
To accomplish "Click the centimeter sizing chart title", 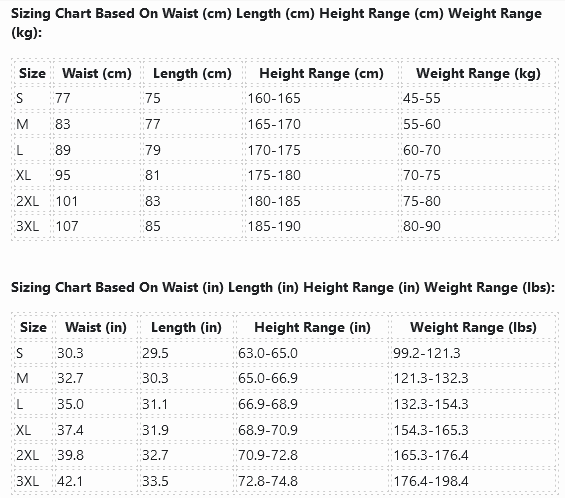I will (276, 23).
